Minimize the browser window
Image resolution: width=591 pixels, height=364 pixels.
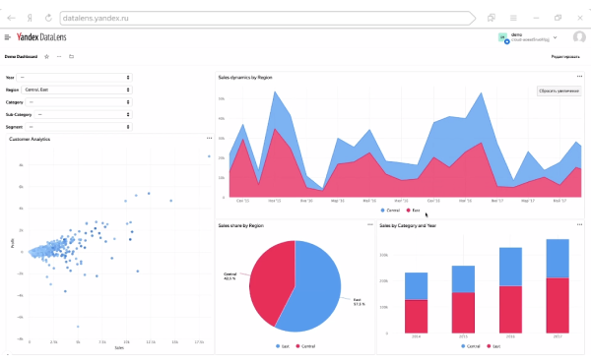pyautogui.click(x=536, y=18)
